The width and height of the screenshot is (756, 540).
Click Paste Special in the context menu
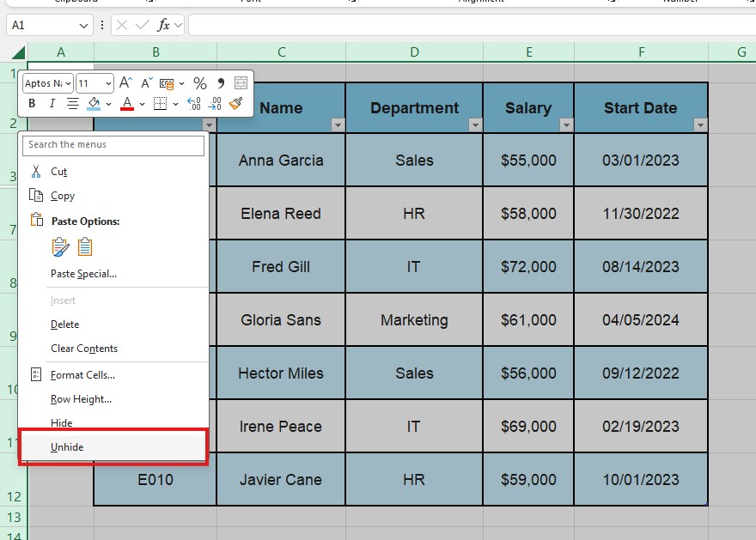pos(82,273)
